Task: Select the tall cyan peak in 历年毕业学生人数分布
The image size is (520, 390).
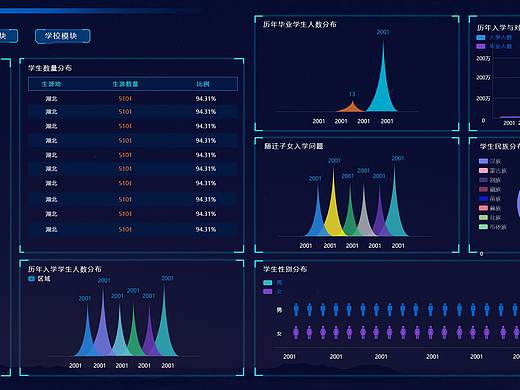Action: click(x=383, y=90)
